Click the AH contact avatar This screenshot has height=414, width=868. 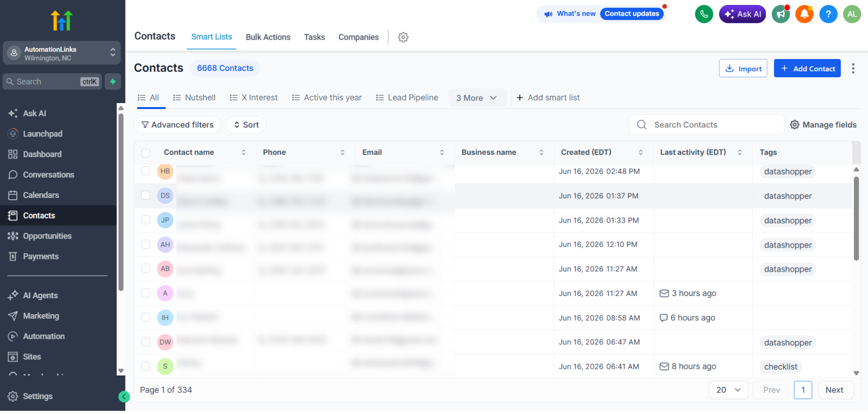click(165, 245)
